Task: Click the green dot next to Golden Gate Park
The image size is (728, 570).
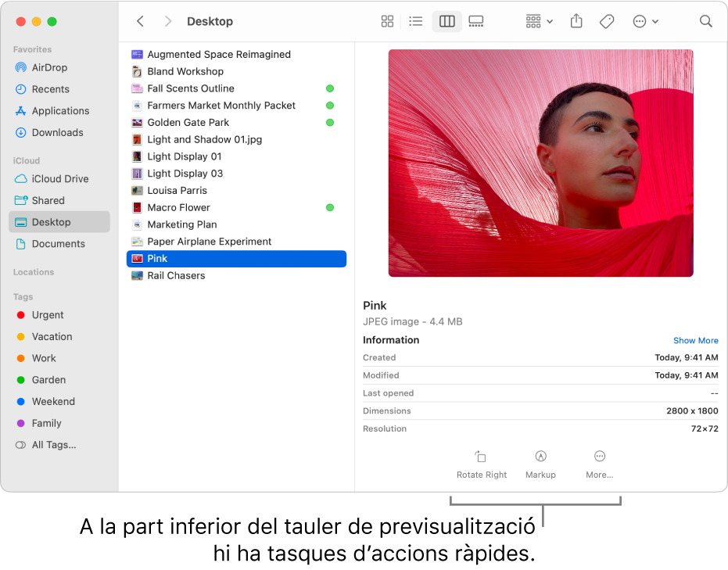Action: (330, 122)
